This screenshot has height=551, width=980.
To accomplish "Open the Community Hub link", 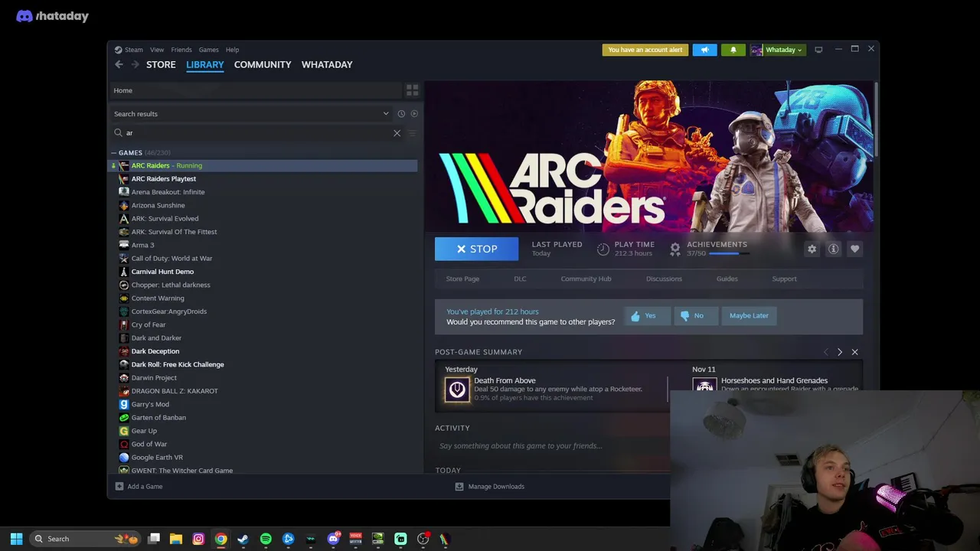I will pos(586,279).
